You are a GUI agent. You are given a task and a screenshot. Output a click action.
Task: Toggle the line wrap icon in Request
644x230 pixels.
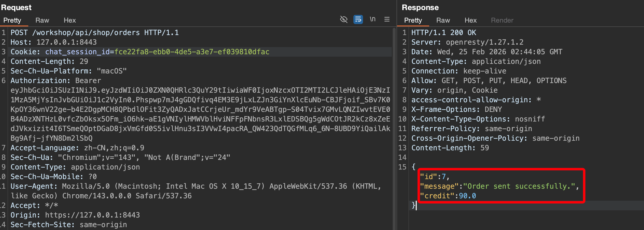[358, 19]
